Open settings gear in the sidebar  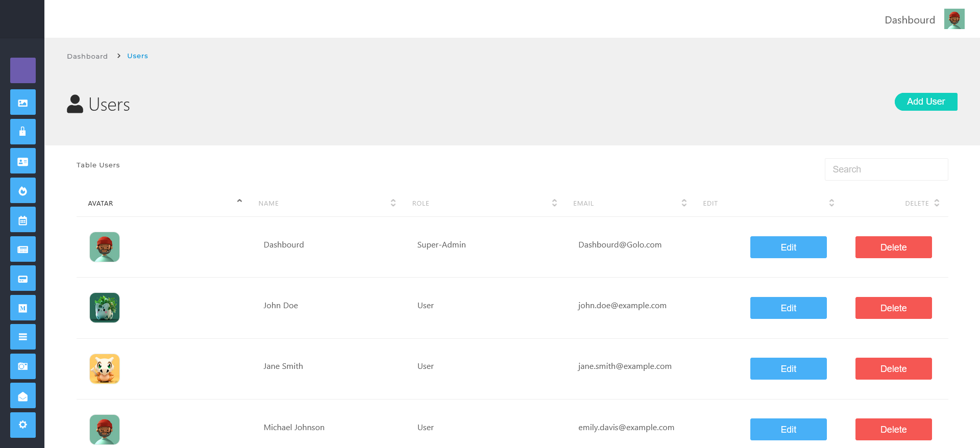coord(23,425)
